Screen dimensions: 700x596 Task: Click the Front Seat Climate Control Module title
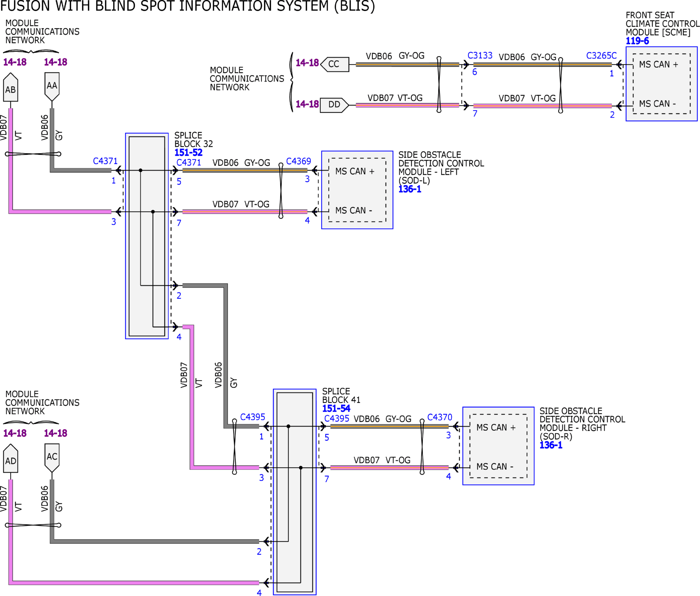point(662,24)
